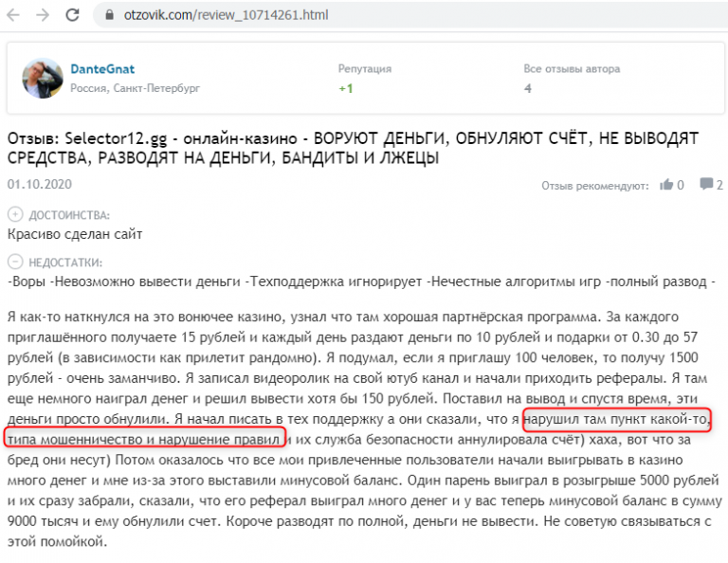Click the Все отзывы автора label
Screen dimensions: 728x563
click(x=572, y=69)
